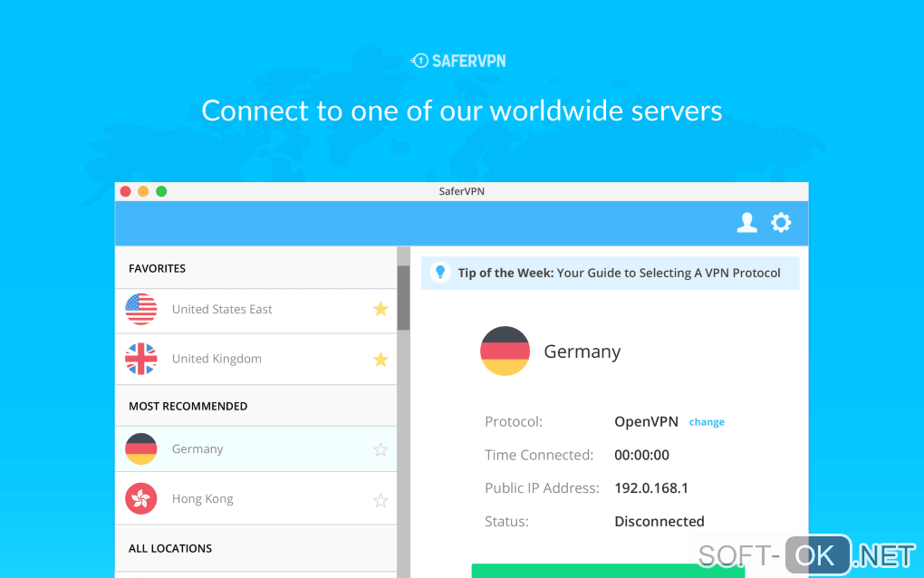924x578 pixels.
Task: Click the server list scrollbar thumb
Action: click(x=404, y=297)
